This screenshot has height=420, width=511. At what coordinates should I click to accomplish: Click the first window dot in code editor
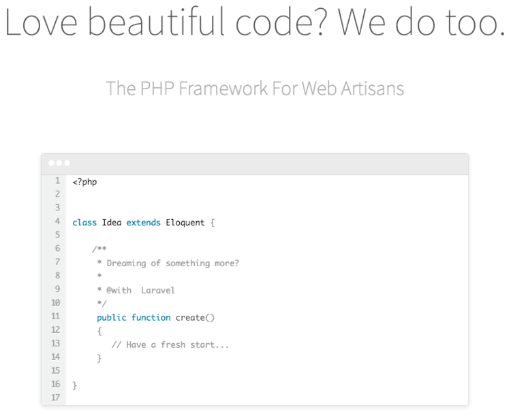coord(52,163)
